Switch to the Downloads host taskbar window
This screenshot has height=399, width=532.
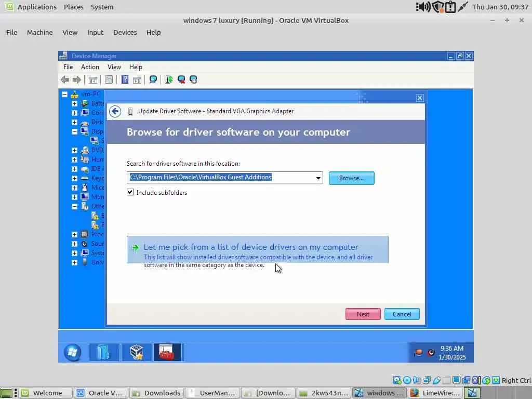coord(157,393)
